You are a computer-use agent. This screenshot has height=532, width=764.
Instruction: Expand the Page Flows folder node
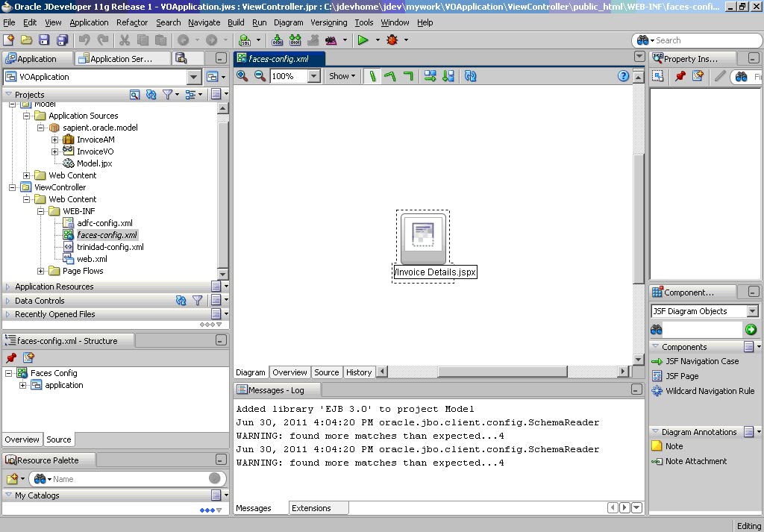[41, 271]
